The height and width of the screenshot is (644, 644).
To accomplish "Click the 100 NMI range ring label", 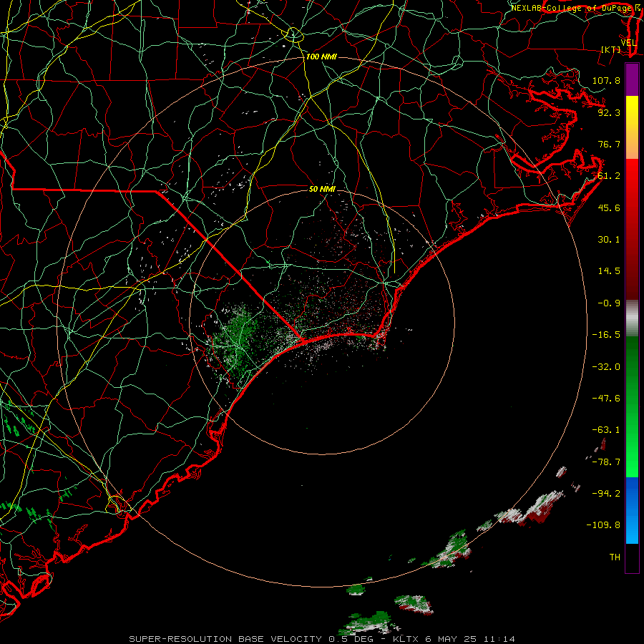I will (321, 57).
